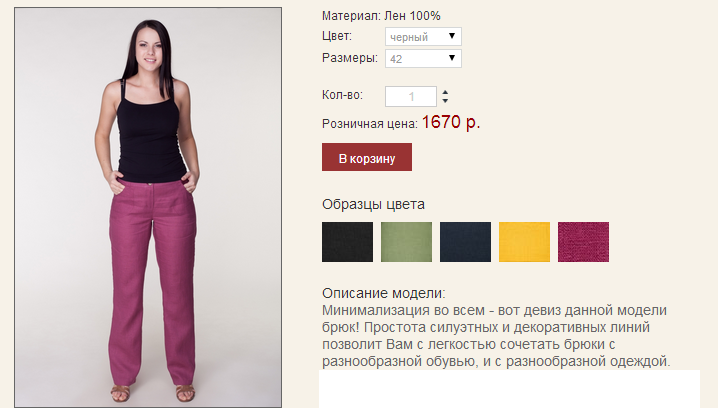Click the Цвет: field label
This screenshot has width=718, height=408.
337,36
